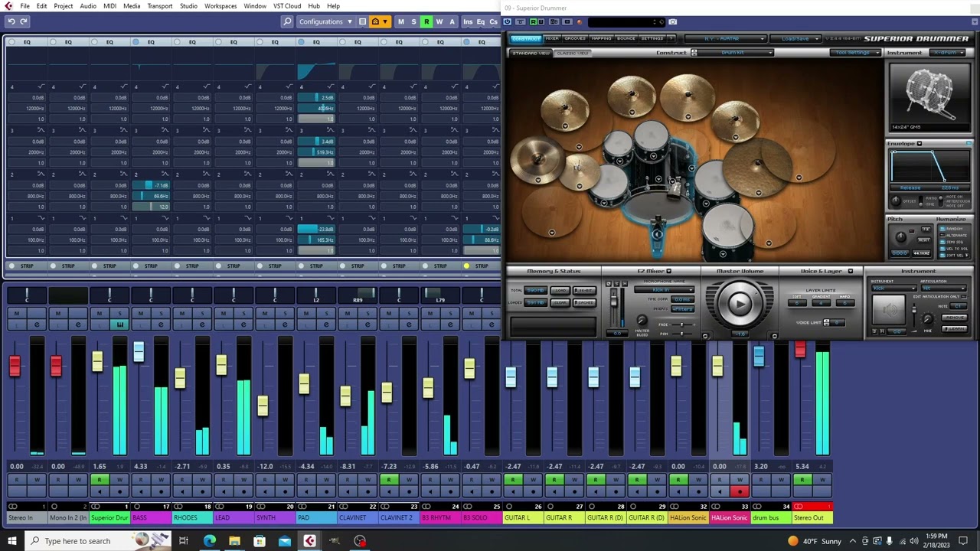Click the Load button in Memory & Status
Screen dimensions: 980x551
click(560, 291)
